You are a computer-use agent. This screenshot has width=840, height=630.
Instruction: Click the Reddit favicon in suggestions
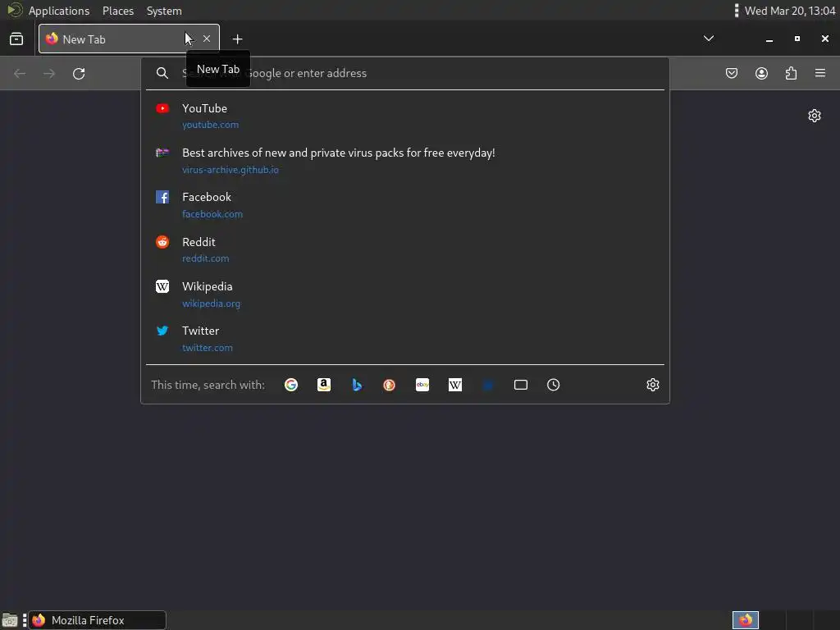click(162, 242)
